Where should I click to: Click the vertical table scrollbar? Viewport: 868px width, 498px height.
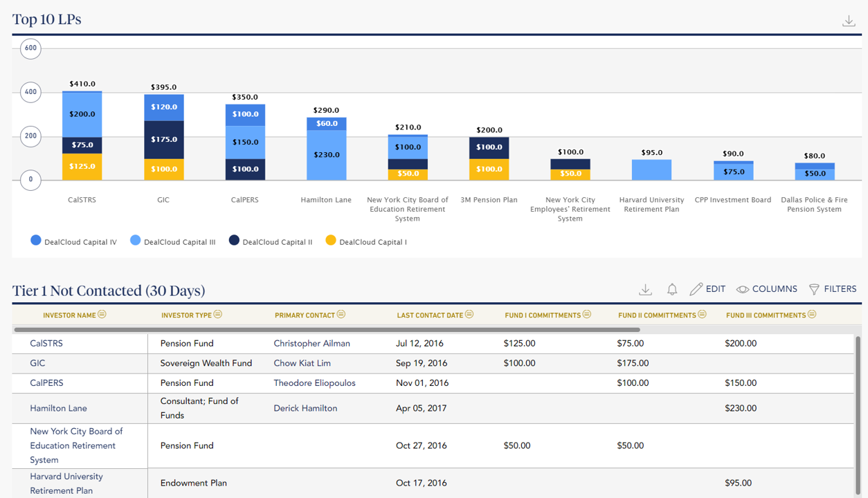pyautogui.click(x=859, y=416)
